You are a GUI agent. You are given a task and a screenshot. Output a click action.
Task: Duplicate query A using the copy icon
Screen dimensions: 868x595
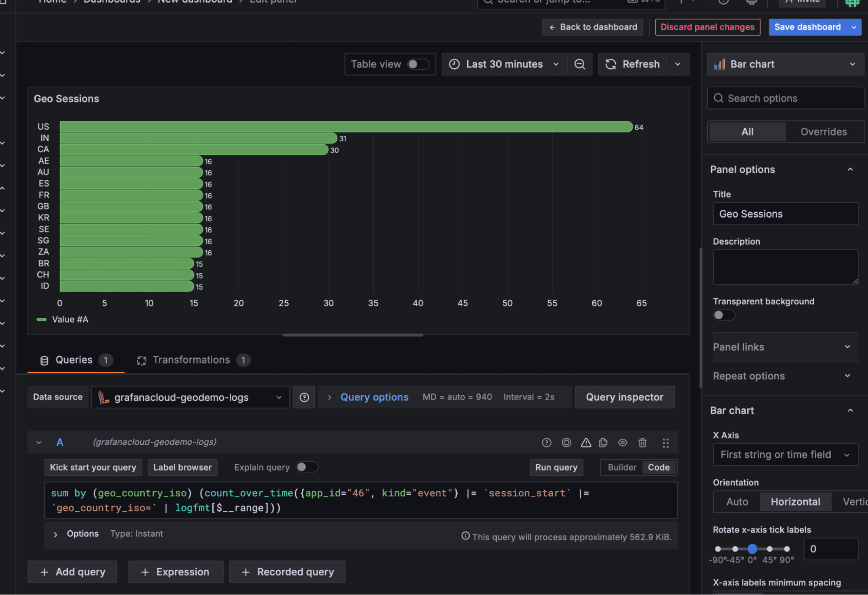tap(603, 443)
